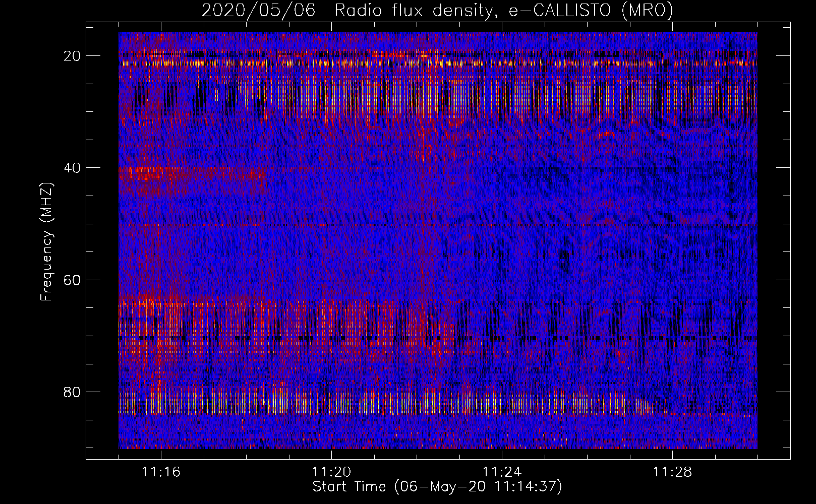Click the 11:24 time axis label
Screen dimensions: 816x504
click(x=502, y=472)
